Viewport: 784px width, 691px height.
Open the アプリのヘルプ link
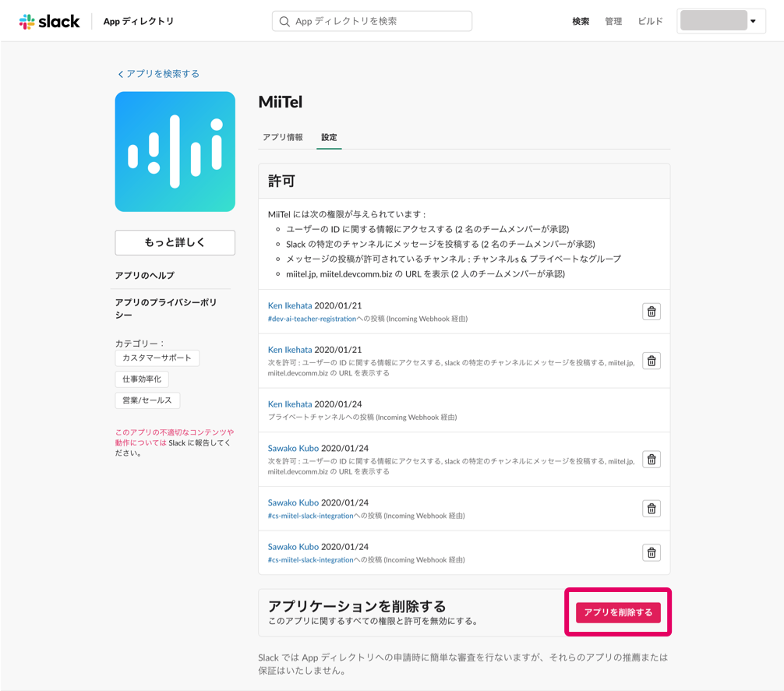145,275
